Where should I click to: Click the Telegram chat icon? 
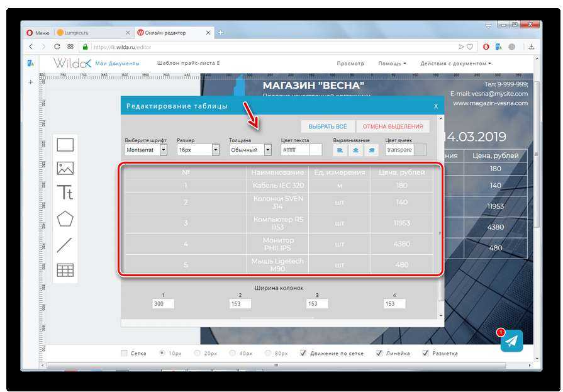click(x=512, y=341)
